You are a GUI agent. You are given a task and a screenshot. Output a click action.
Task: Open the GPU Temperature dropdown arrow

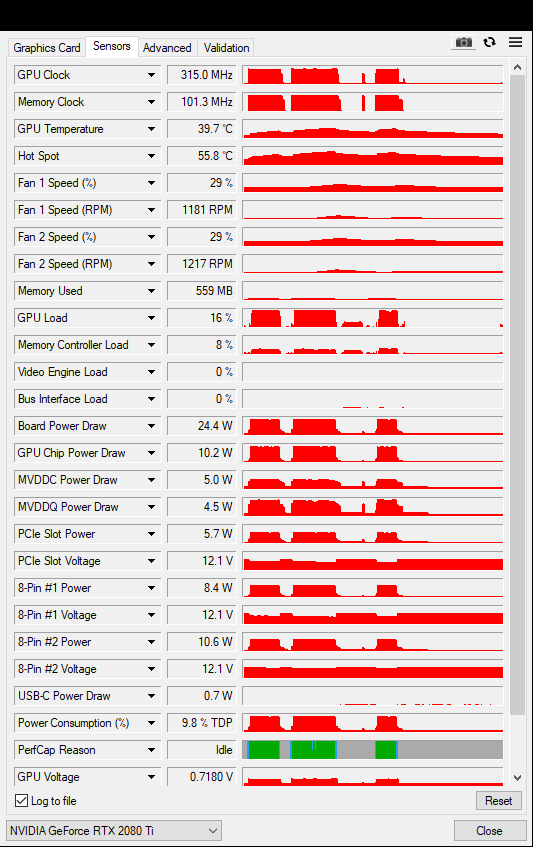tap(151, 129)
